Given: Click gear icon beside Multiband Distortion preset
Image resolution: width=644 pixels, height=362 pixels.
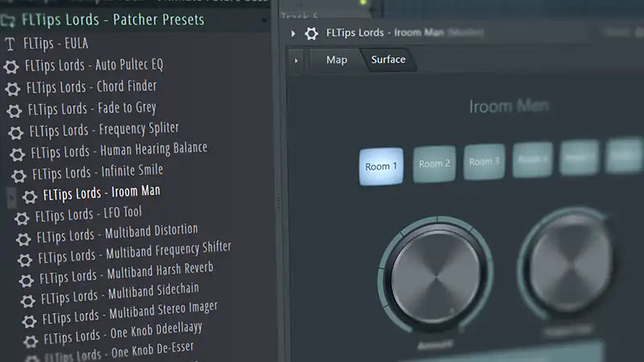Looking at the screenshot, I should point(23,238).
